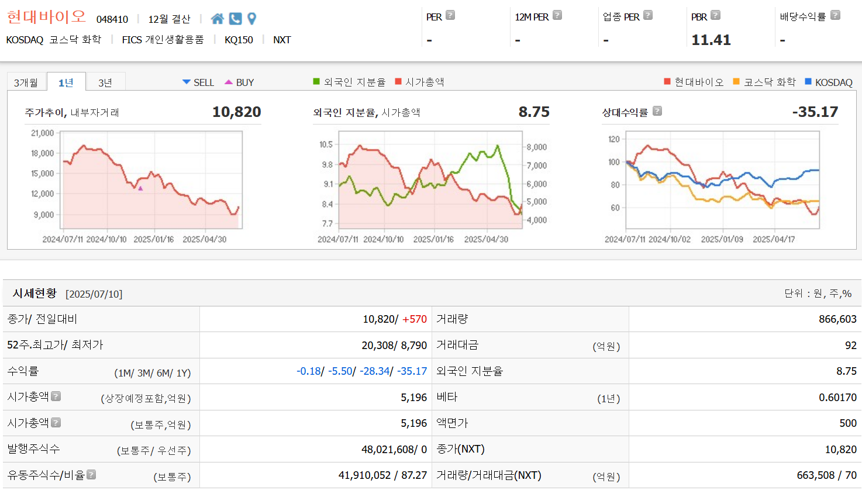Click NXT volume value 663,508 / 70
The image size is (862, 504).
click(826, 475)
